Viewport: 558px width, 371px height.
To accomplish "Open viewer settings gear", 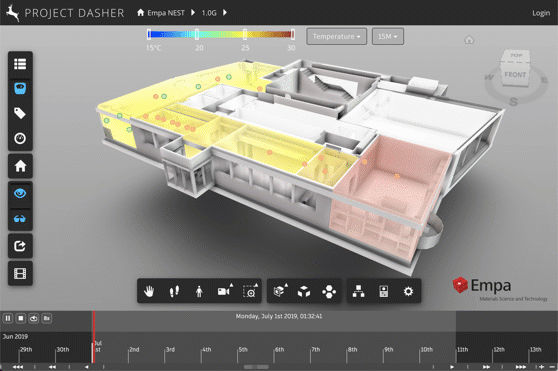I will click(409, 291).
